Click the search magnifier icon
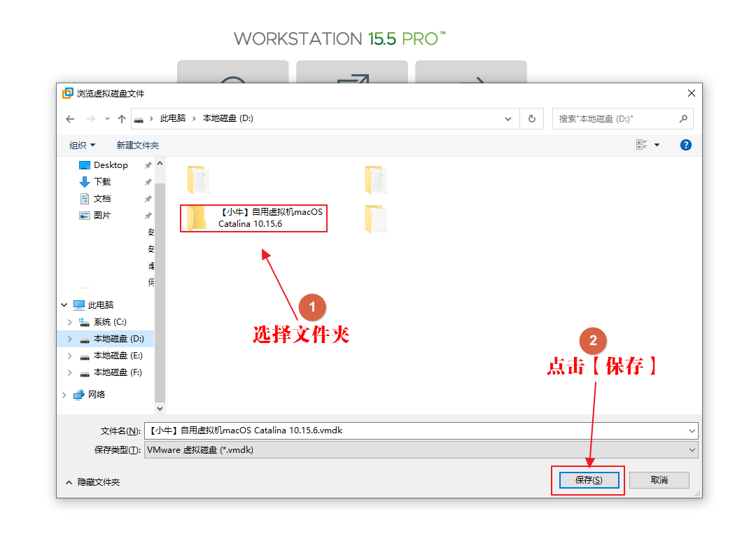 (x=683, y=119)
